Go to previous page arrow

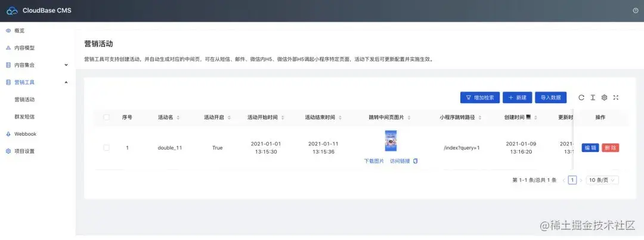564,180
